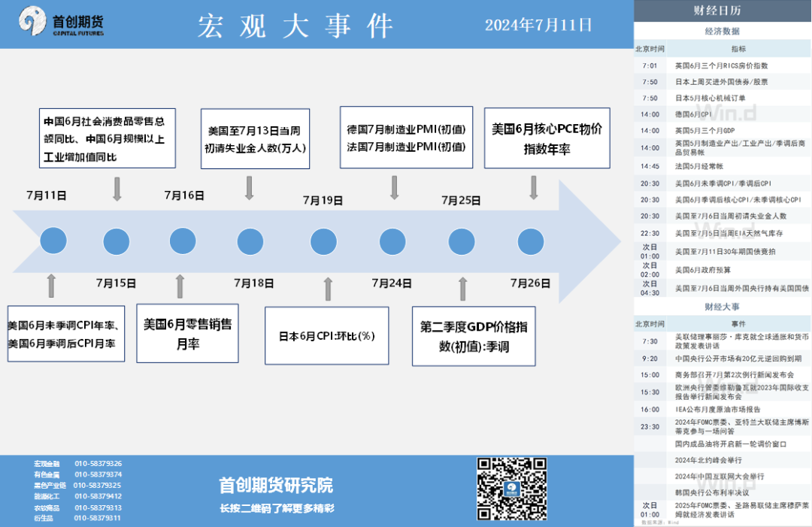The height and width of the screenshot is (527, 812).
Task: Click the 美国至7月13日当周初请失业金人数 event box
Action: [x=256, y=139]
